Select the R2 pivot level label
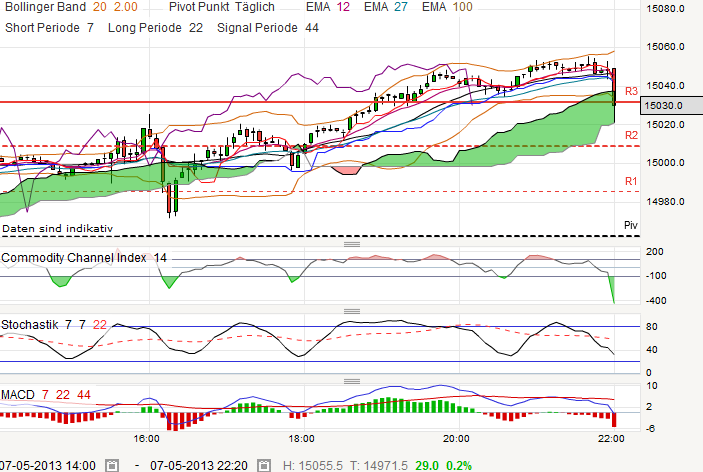Viewport: 703px width, 472px height. click(631, 135)
